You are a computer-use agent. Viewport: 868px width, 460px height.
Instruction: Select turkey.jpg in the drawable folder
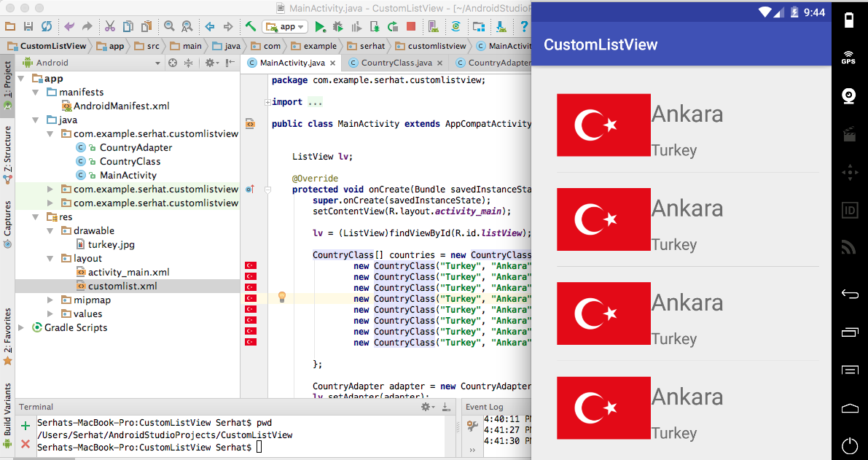[111, 244]
